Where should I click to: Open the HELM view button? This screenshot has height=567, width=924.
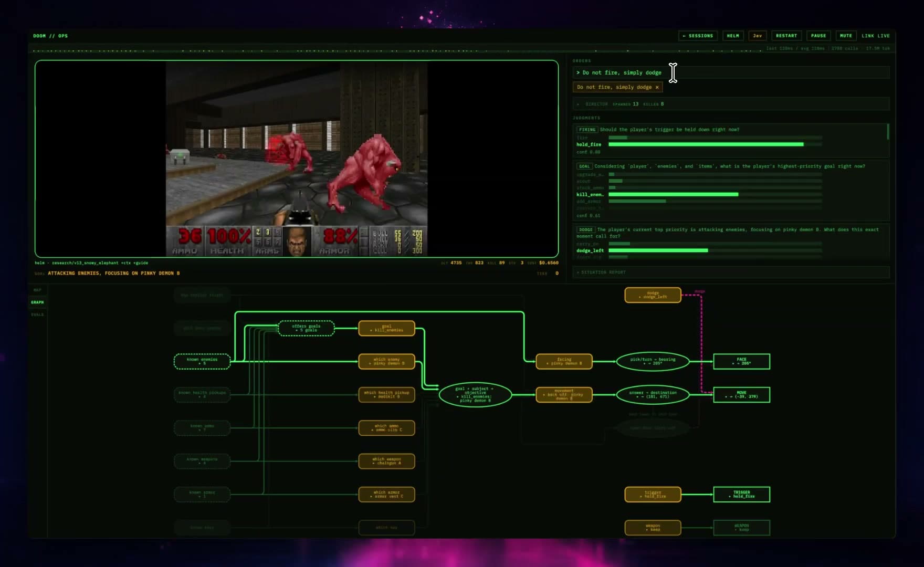click(x=733, y=36)
